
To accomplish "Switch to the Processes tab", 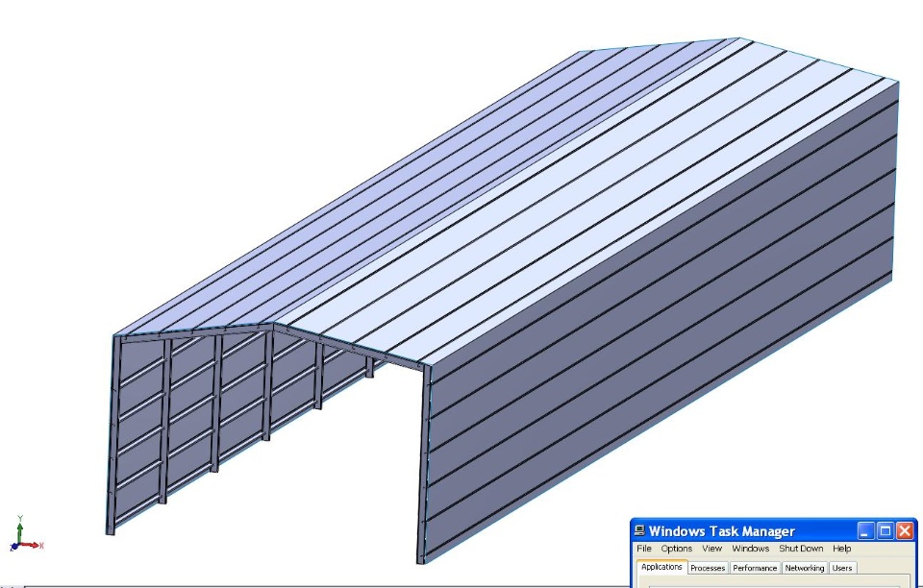I will click(708, 568).
